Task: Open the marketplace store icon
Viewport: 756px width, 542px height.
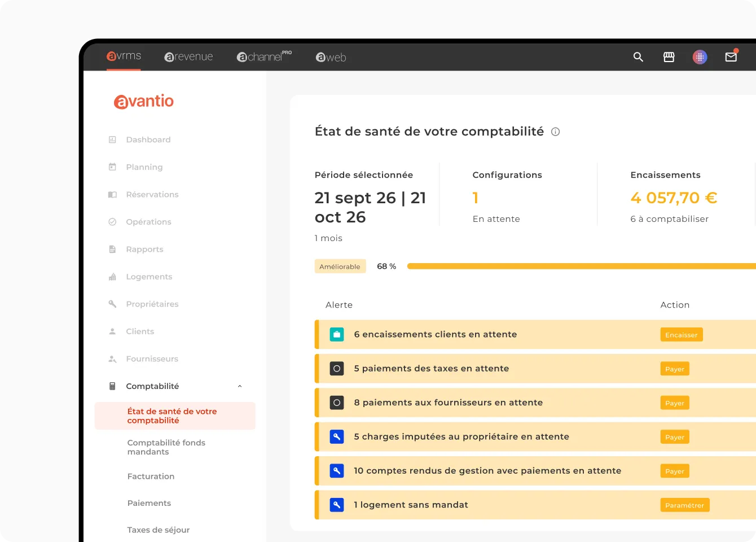Action: (669, 57)
